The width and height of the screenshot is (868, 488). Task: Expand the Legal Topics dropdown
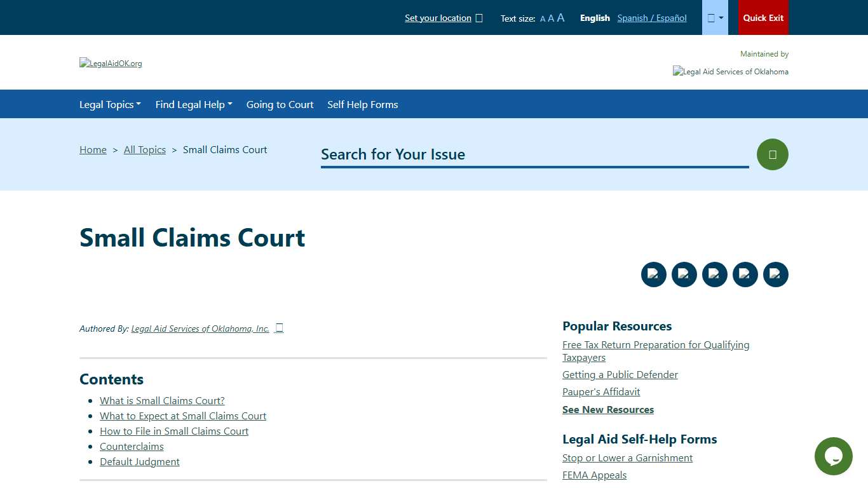[x=110, y=104]
